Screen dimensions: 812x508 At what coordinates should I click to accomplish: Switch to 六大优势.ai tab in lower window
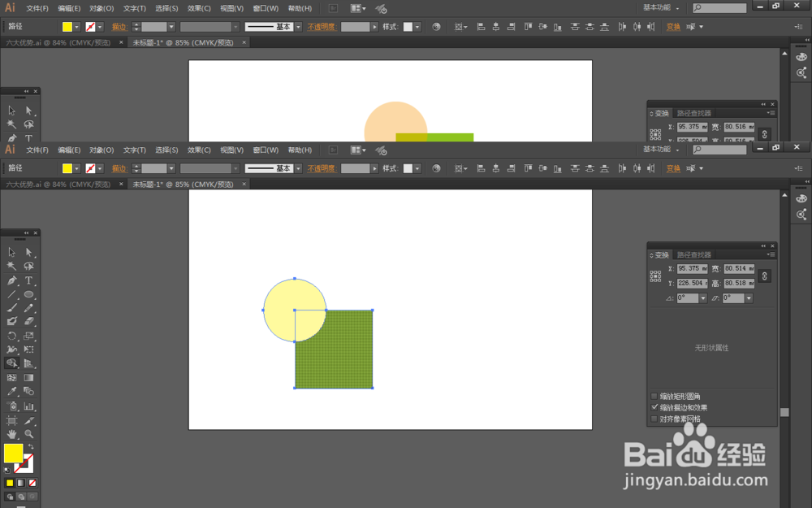(x=58, y=184)
